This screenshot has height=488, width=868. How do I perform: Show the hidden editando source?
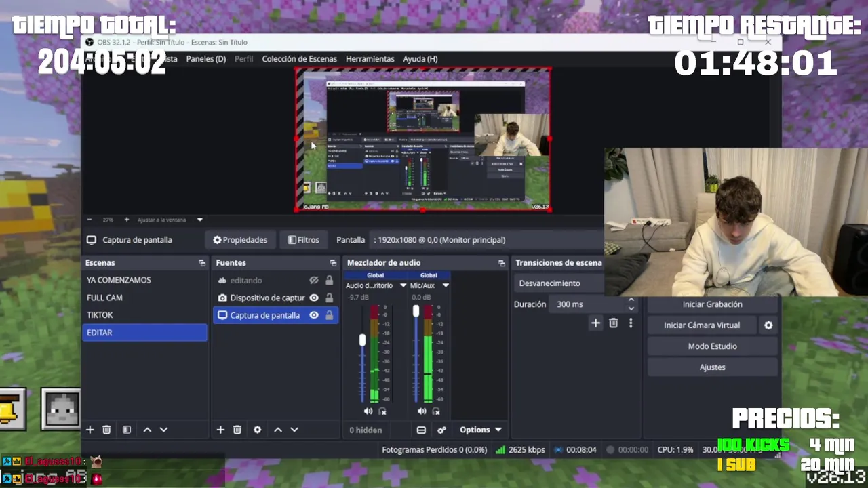(x=314, y=280)
